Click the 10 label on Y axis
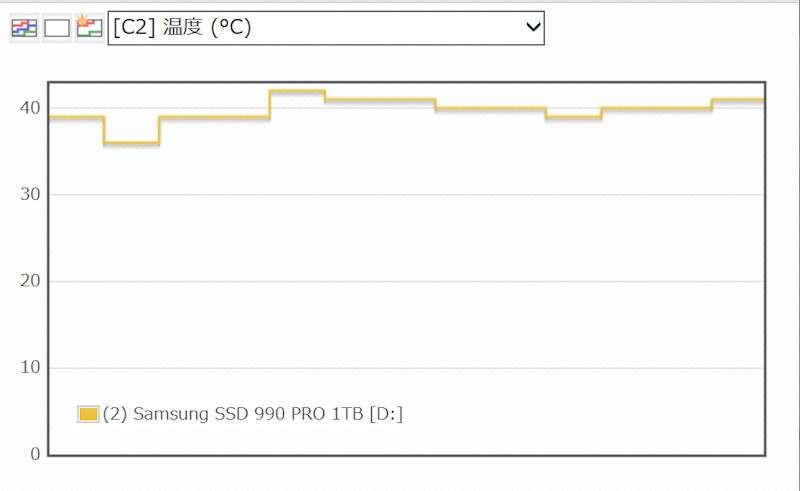Image resolution: width=800 pixels, height=491 pixels. [x=30, y=367]
